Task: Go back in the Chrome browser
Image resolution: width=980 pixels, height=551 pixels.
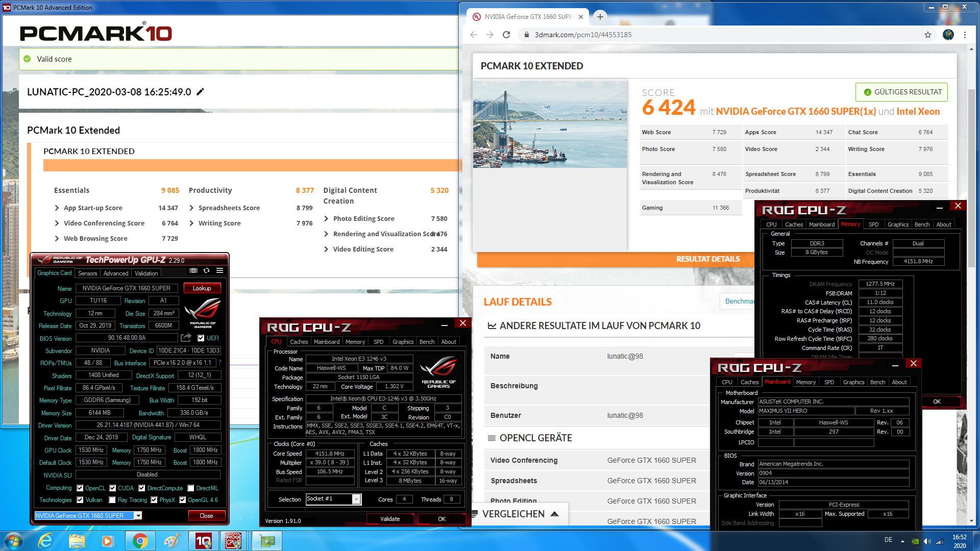Action: (x=473, y=35)
